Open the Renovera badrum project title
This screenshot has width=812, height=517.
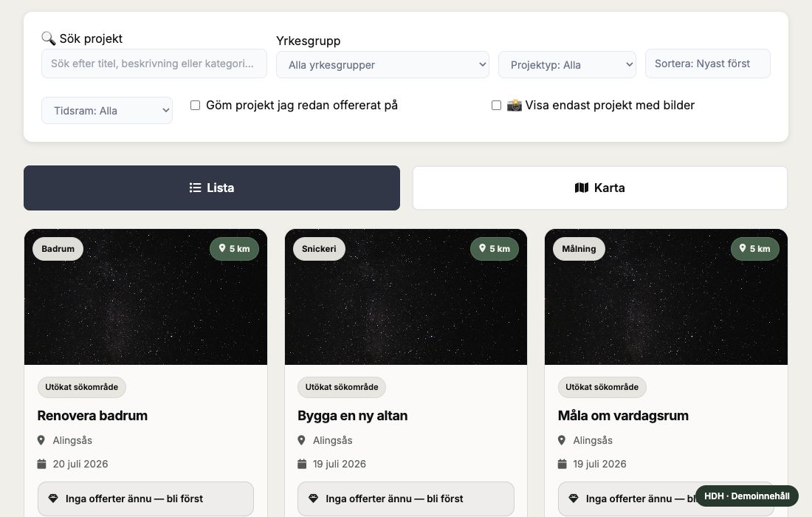tap(92, 416)
